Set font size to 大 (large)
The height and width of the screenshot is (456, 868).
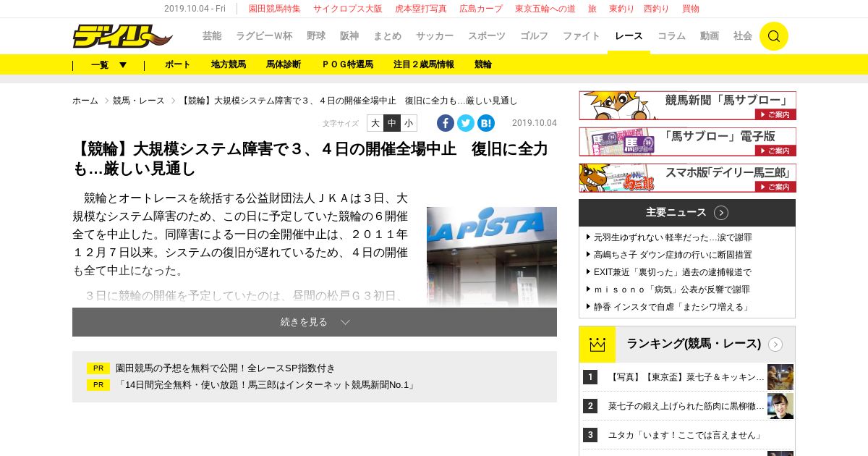pos(375,123)
